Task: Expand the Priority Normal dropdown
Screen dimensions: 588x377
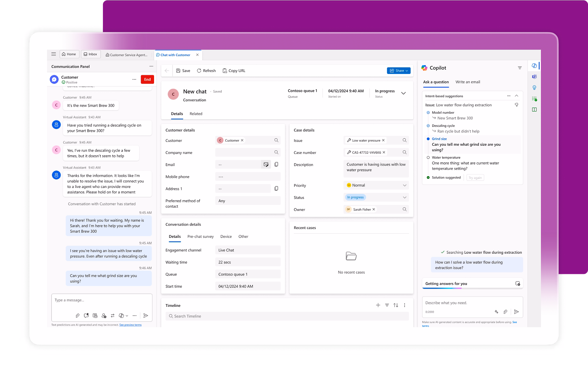Action: (405, 185)
